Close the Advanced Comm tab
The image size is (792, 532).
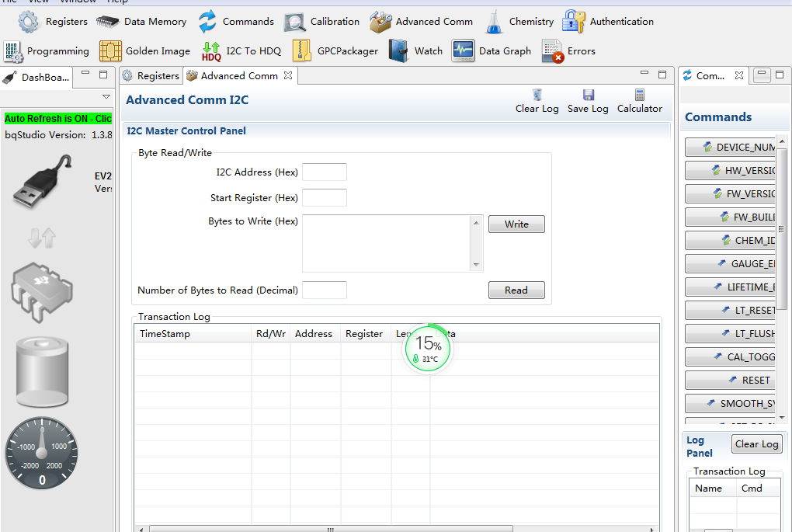click(x=288, y=75)
